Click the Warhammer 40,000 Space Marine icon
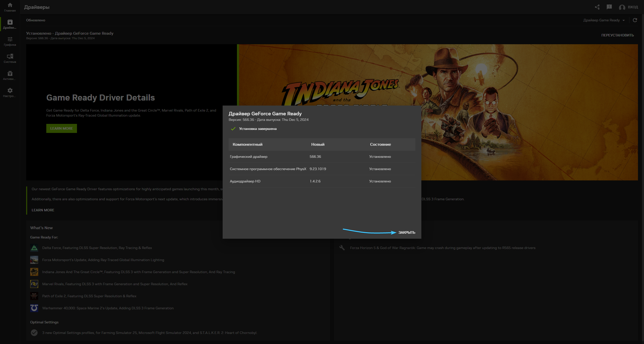The image size is (644, 344). coord(34,308)
